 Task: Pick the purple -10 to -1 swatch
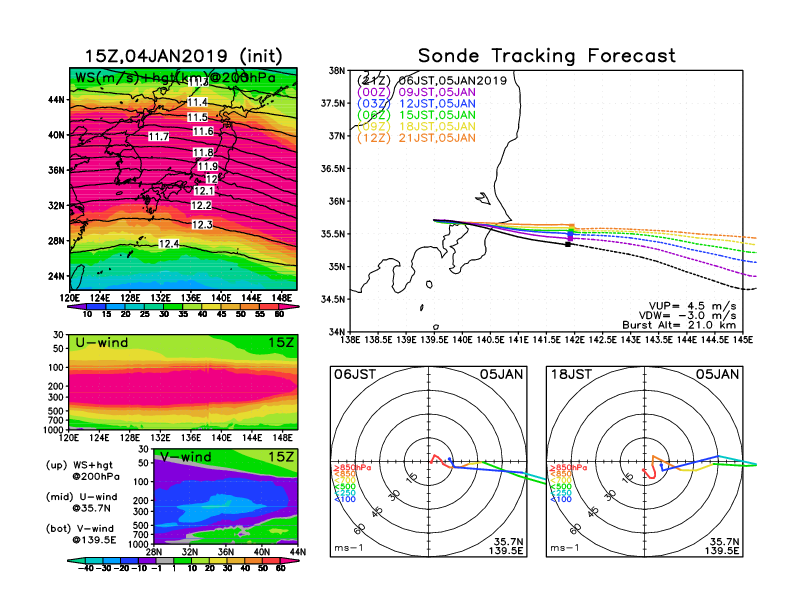pyautogui.click(x=147, y=560)
